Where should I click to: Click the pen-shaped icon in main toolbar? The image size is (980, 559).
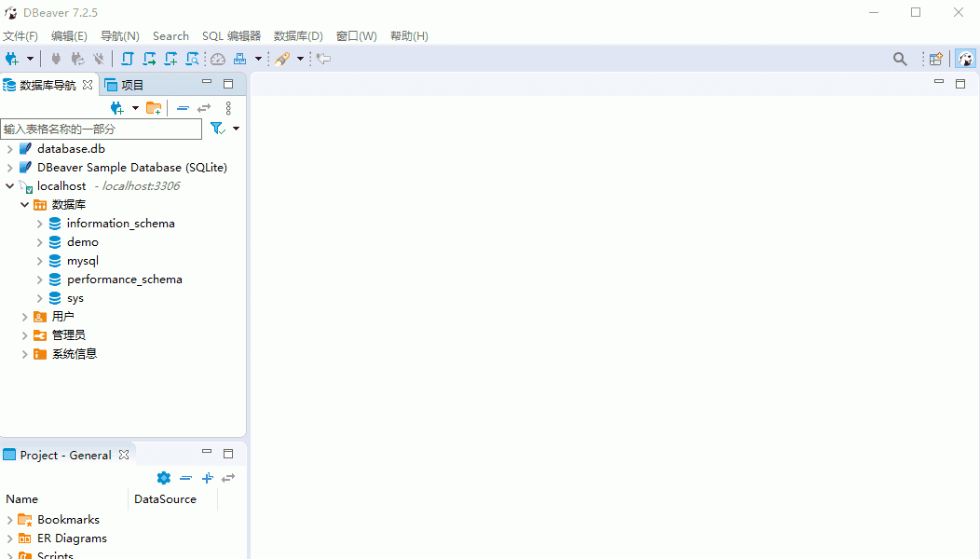pyautogui.click(x=282, y=59)
